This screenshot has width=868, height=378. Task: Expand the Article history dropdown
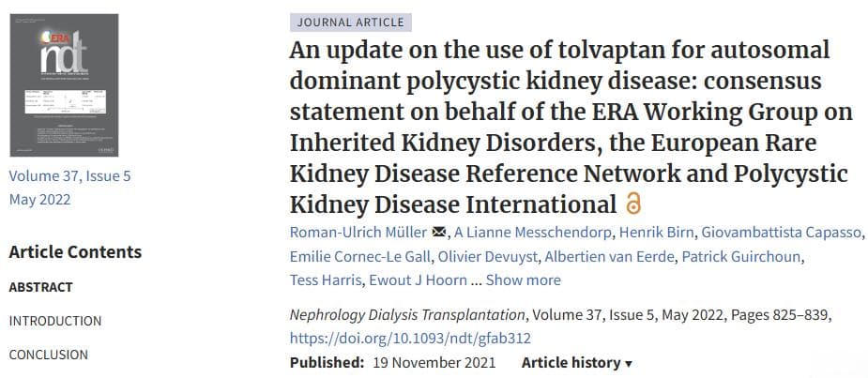pyautogui.click(x=577, y=363)
